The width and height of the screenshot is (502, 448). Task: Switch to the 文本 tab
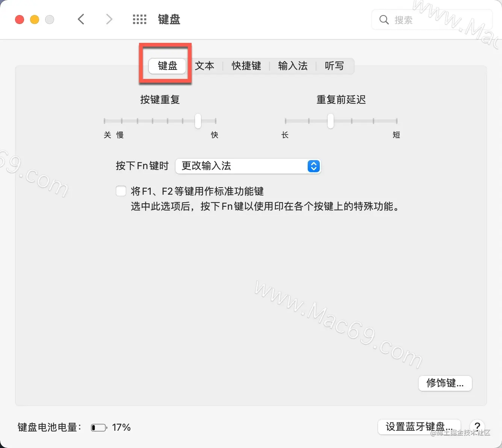pos(205,66)
